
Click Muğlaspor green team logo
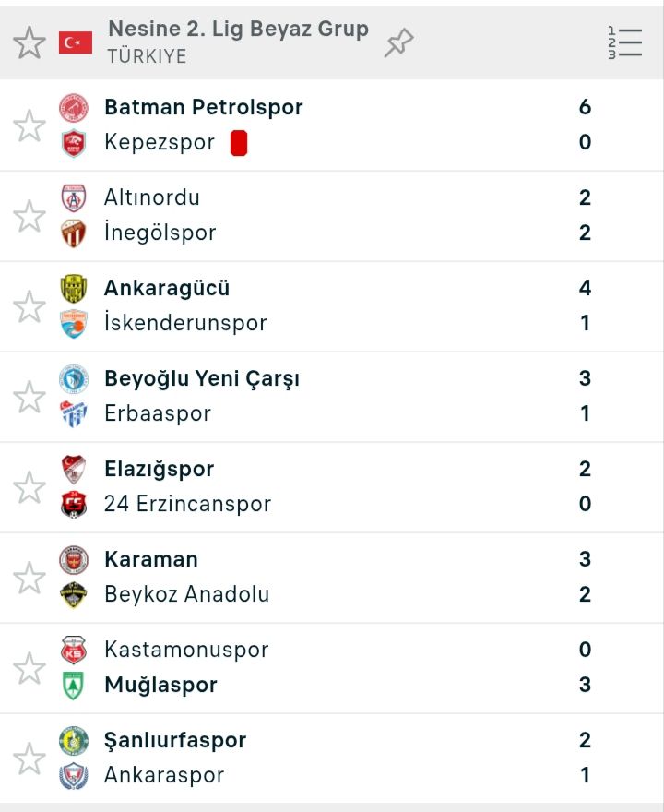pyautogui.click(x=74, y=686)
